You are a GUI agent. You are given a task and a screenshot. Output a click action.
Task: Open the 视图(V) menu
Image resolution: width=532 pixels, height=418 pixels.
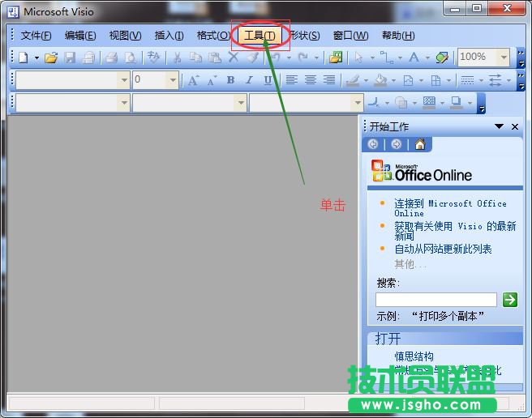click(x=125, y=36)
